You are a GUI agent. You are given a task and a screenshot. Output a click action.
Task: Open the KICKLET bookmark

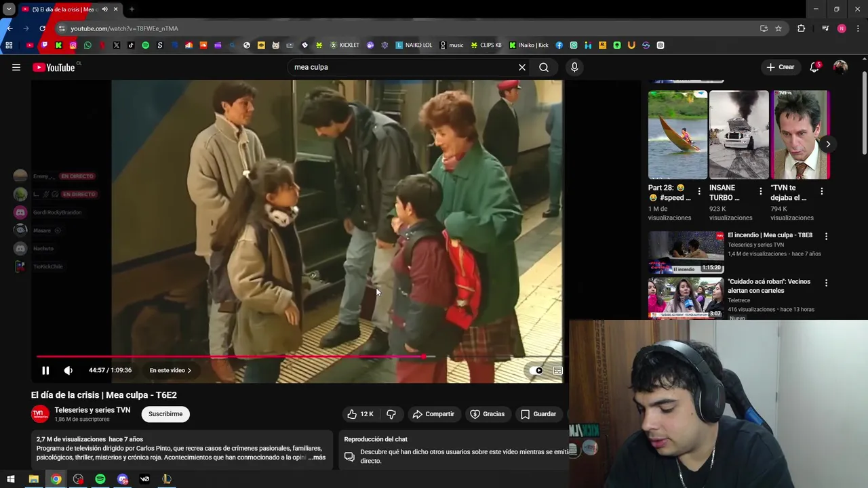click(344, 45)
